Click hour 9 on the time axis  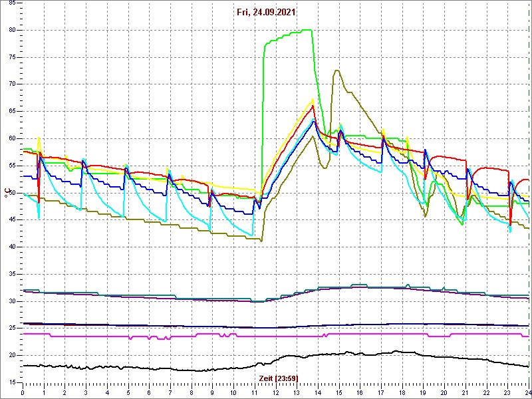tap(212, 392)
